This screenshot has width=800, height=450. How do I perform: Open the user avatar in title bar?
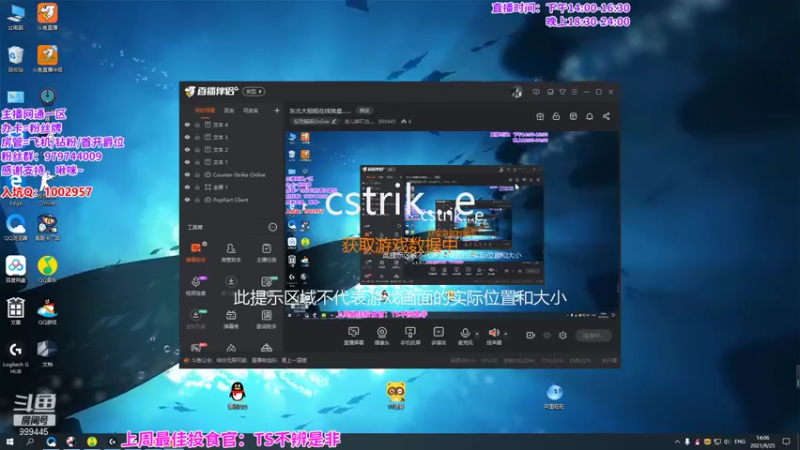pos(517,92)
